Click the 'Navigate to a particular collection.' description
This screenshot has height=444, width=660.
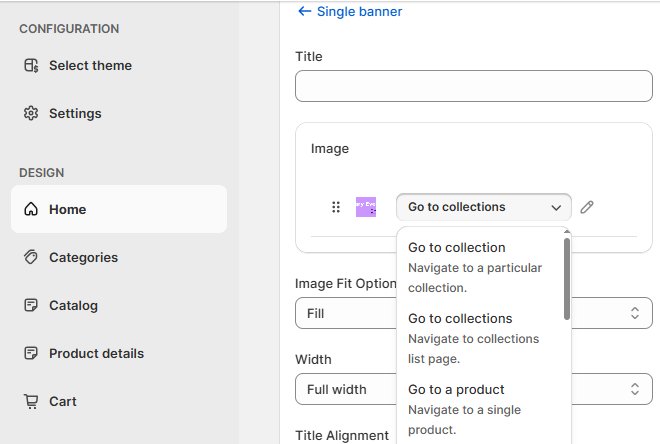(475, 278)
